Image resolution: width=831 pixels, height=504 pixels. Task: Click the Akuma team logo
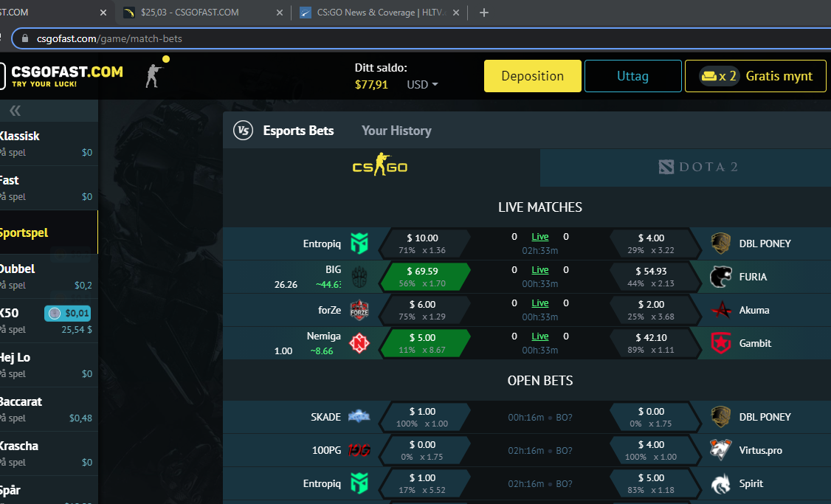[721, 310]
